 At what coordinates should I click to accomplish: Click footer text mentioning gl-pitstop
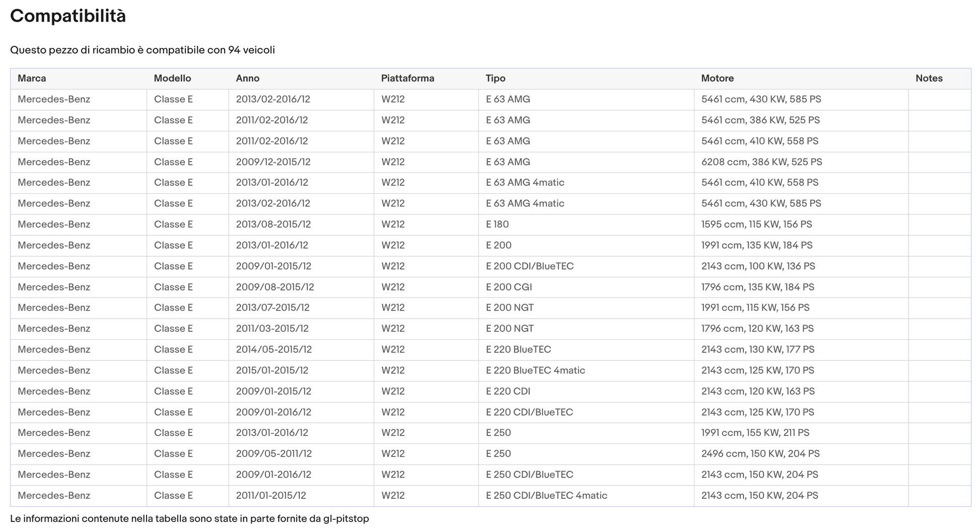point(189,519)
